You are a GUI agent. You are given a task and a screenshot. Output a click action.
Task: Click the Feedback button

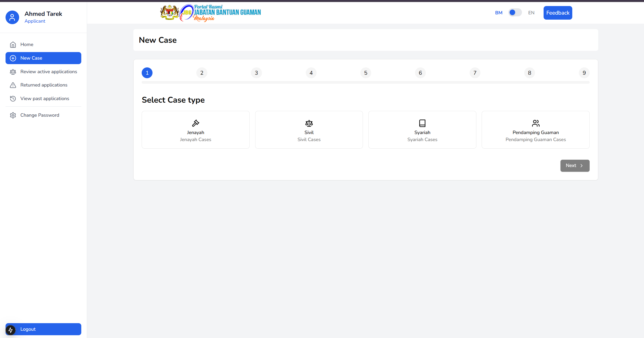point(557,13)
